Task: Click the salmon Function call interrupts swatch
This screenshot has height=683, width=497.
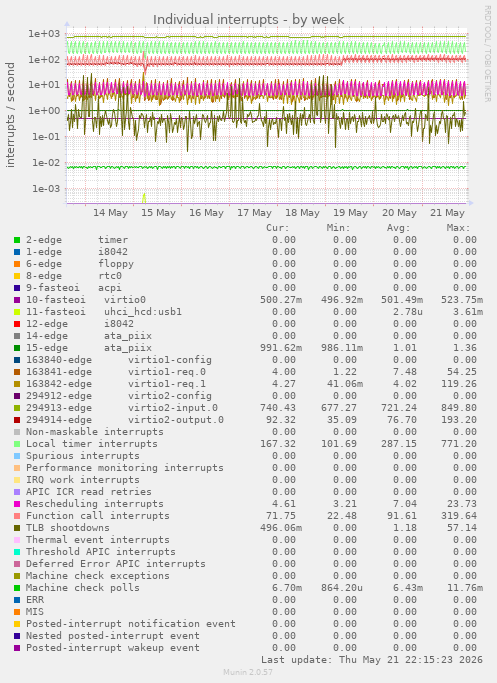Action: [x=17, y=516]
